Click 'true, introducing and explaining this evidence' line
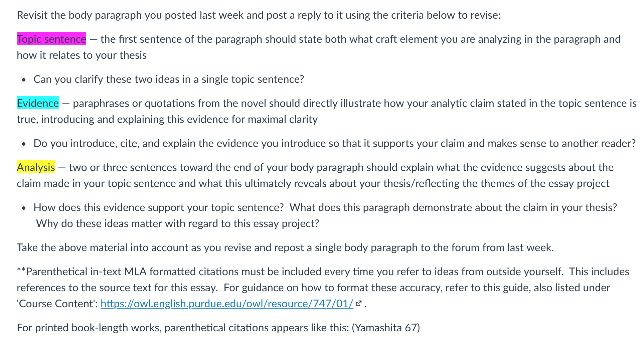 point(167,119)
